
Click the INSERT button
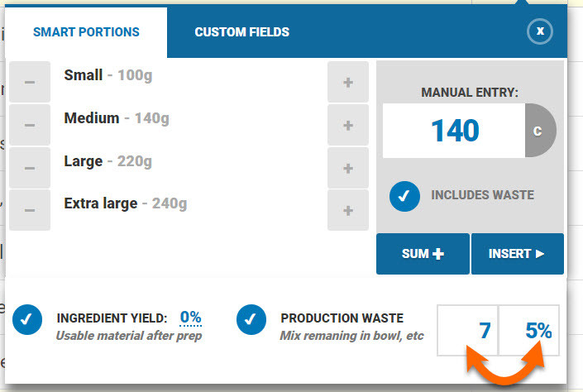pyautogui.click(x=517, y=254)
